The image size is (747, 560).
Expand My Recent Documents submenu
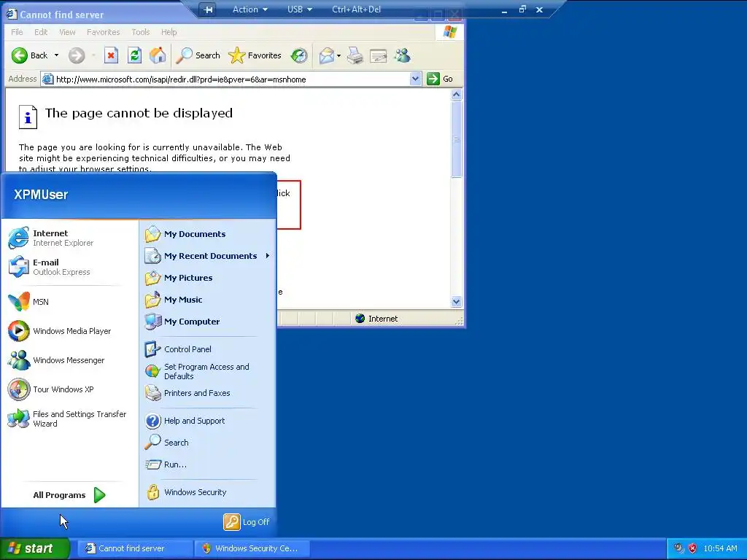pyautogui.click(x=208, y=256)
